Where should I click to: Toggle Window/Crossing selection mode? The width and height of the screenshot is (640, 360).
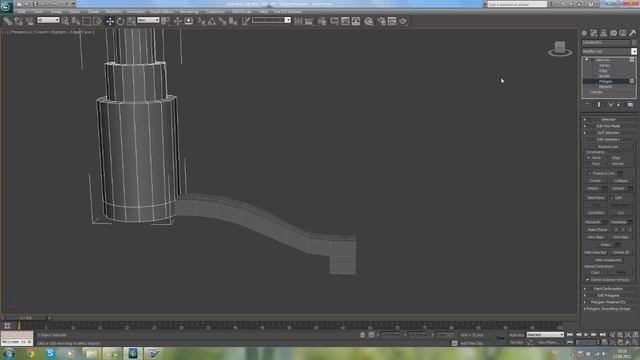coord(97,21)
